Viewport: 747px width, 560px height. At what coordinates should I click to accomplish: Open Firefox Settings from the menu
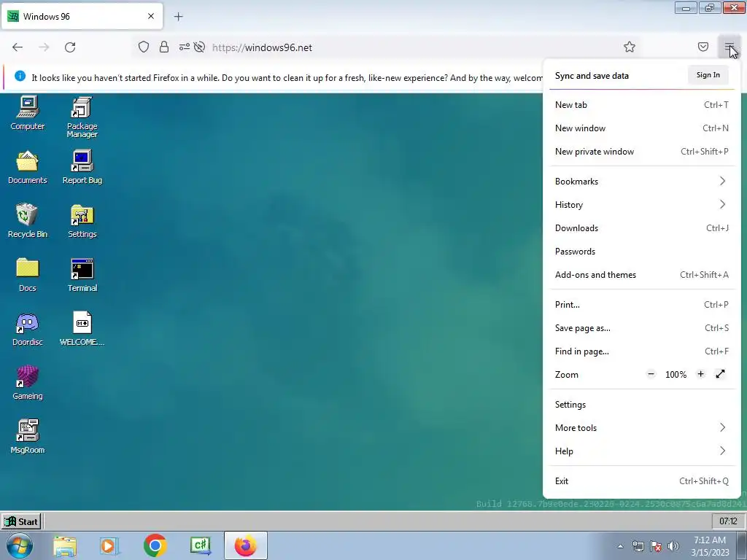(642, 405)
